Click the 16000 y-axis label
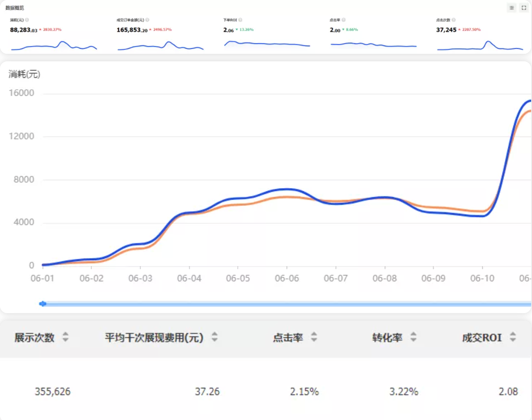 tap(22, 93)
